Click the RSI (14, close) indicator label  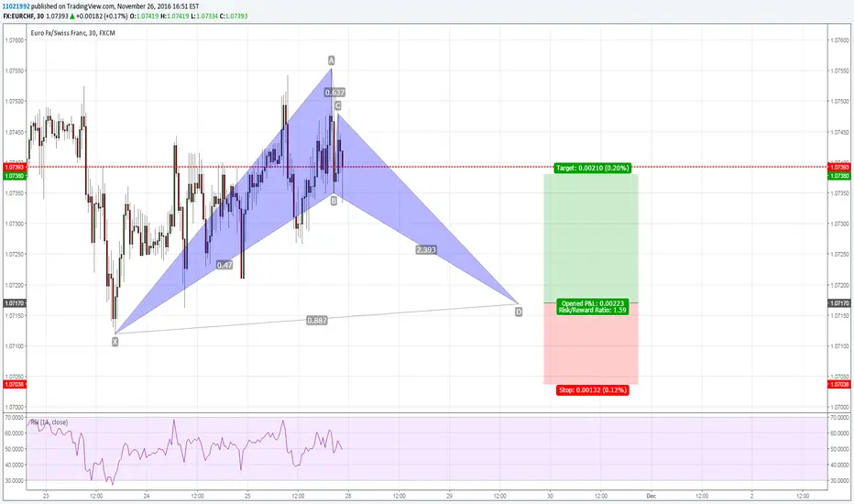[x=49, y=422]
